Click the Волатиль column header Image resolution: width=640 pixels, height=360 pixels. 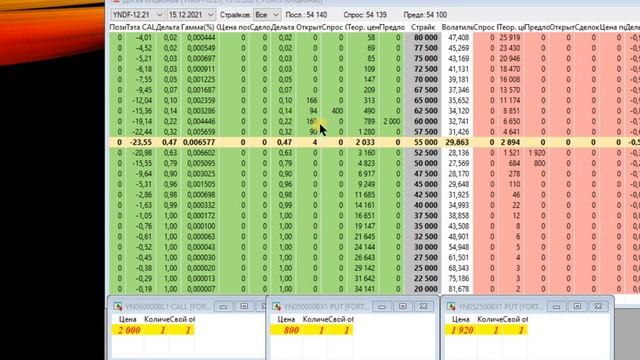point(457,27)
